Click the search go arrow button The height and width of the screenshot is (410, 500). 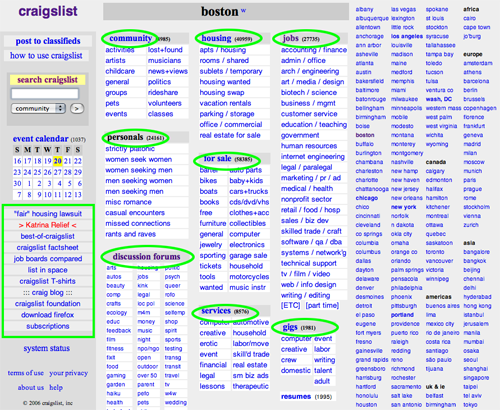(77, 108)
